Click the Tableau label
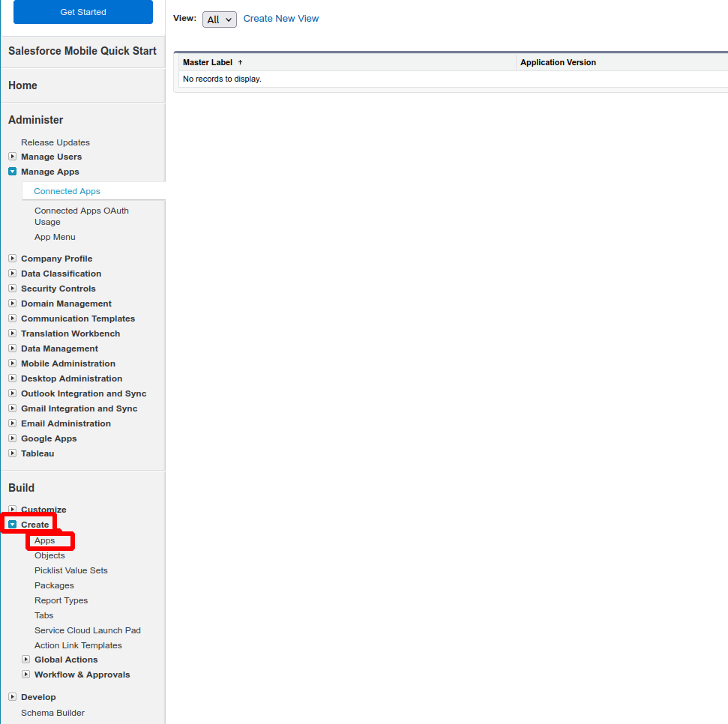The image size is (728, 724). click(x=37, y=453)
